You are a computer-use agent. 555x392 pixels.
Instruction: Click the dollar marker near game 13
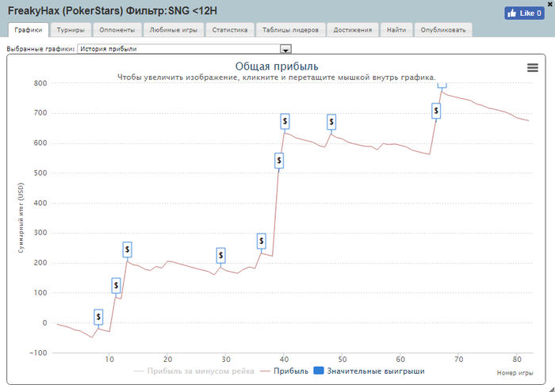click(x=127, y=249)
